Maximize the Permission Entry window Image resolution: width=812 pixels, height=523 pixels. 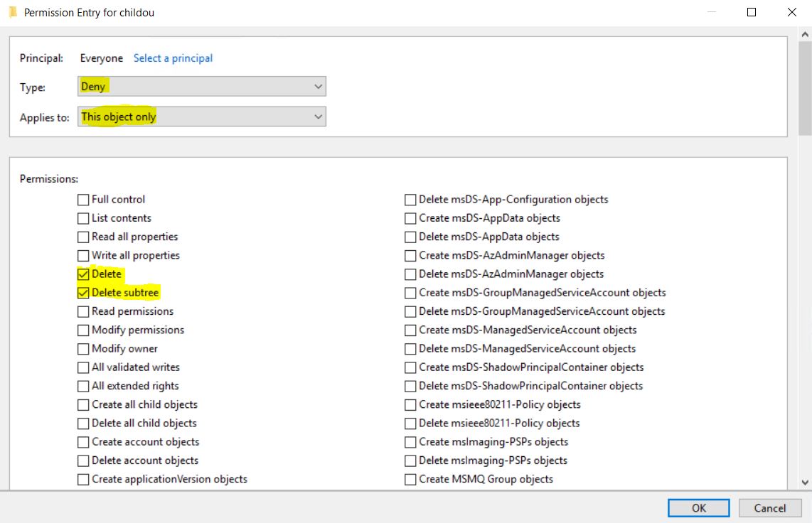tap(752, 12)
